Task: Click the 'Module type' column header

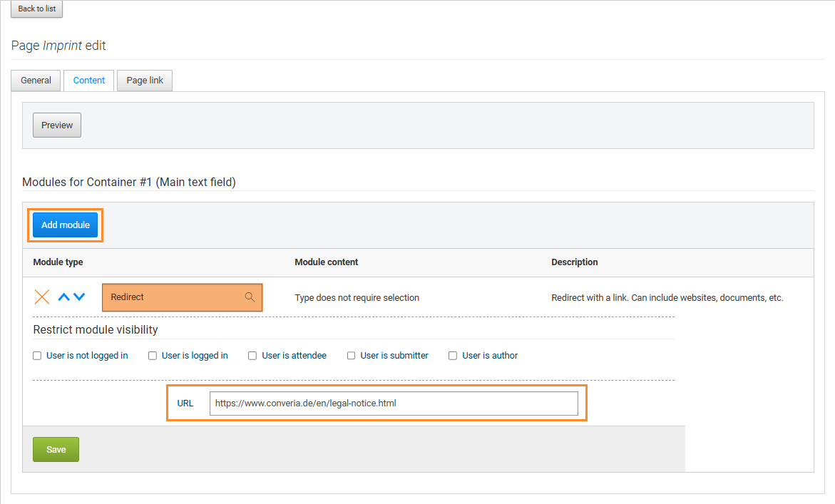Action: (x=58, y=262)
